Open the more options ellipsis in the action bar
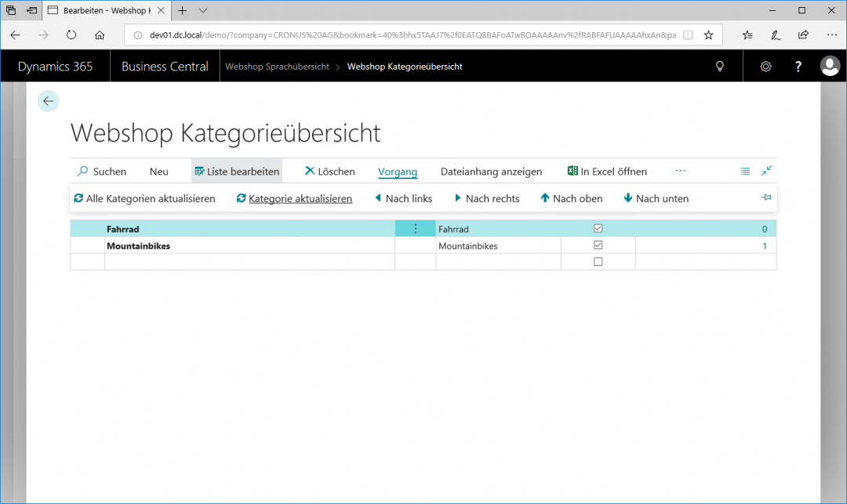847x504 pixels. pyautogui.click(x=680, y=171)
